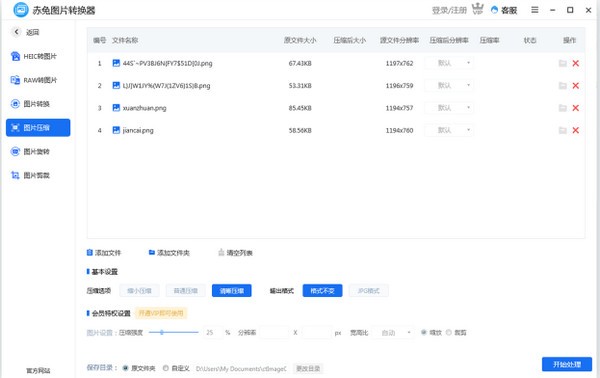Adjust the 压缩强度 slider
Viewport: 600px width, 378px height.
[x=173, y=332]
